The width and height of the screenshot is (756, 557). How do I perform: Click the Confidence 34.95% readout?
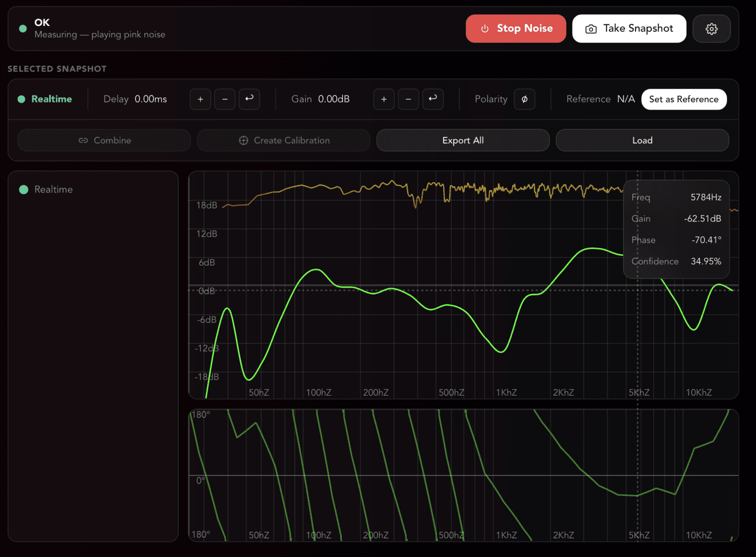pos(676,261)
